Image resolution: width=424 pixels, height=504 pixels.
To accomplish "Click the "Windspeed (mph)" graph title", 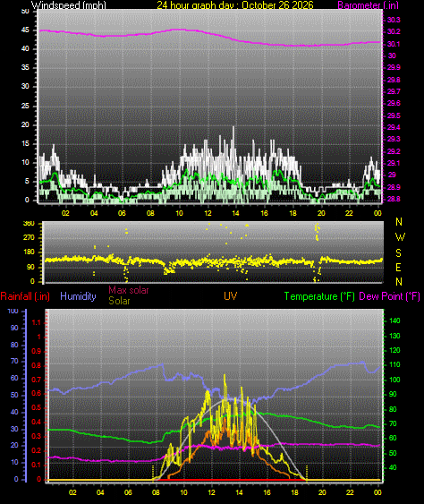I will [68, 4].
